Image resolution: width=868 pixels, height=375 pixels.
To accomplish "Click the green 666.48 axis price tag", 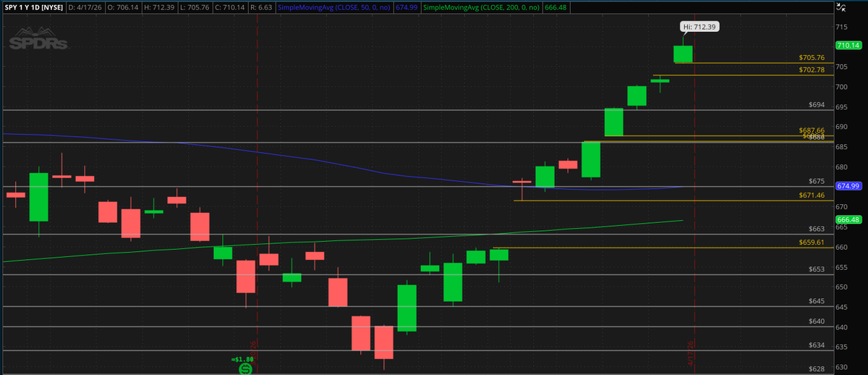I will coord(847,220).
